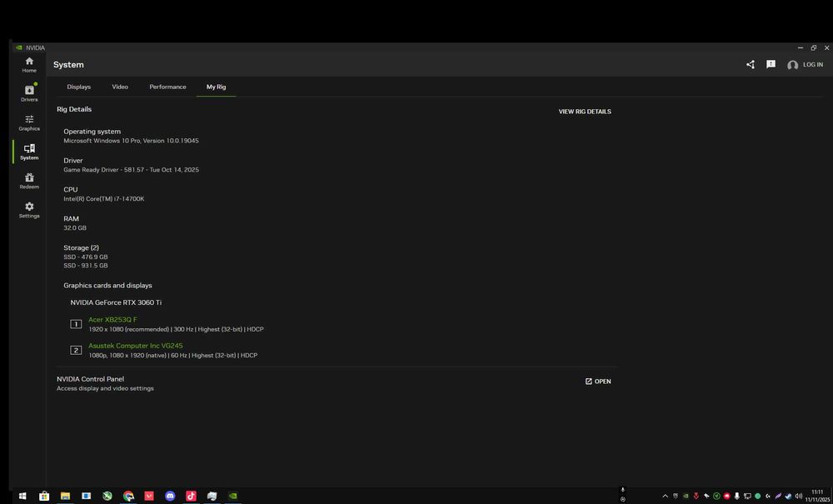Open Discord from the taskbar
The height and width of the screenshot is (504, 833).
pyautogui.click(x=170, y=496)
